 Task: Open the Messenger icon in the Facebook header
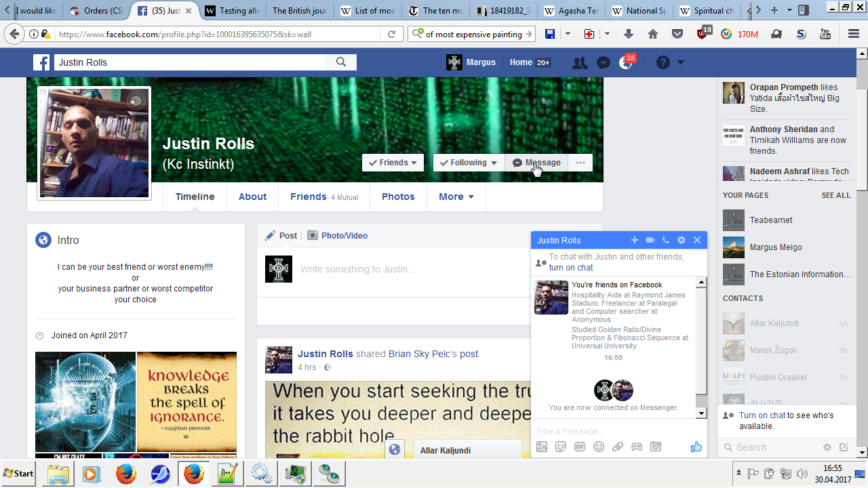pyautogui.click(x=603, y=62)
